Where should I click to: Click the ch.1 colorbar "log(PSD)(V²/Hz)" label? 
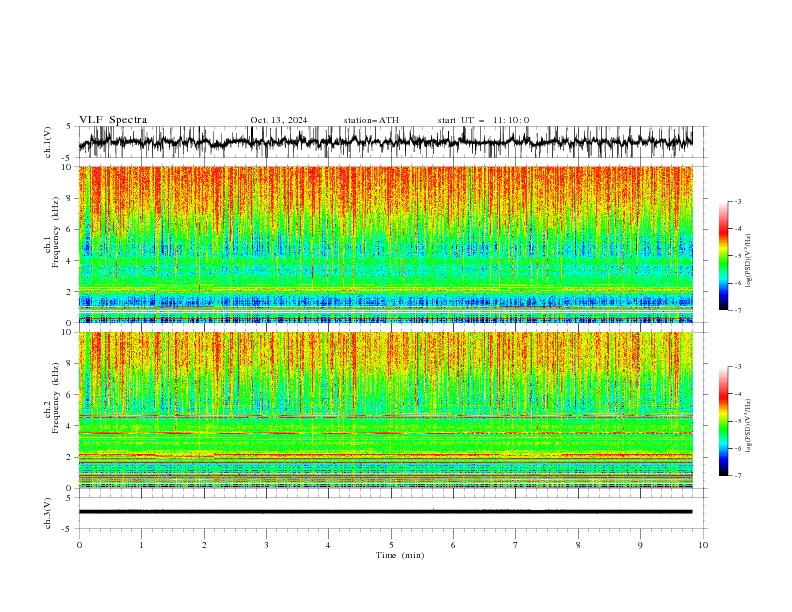coord(749,261)
